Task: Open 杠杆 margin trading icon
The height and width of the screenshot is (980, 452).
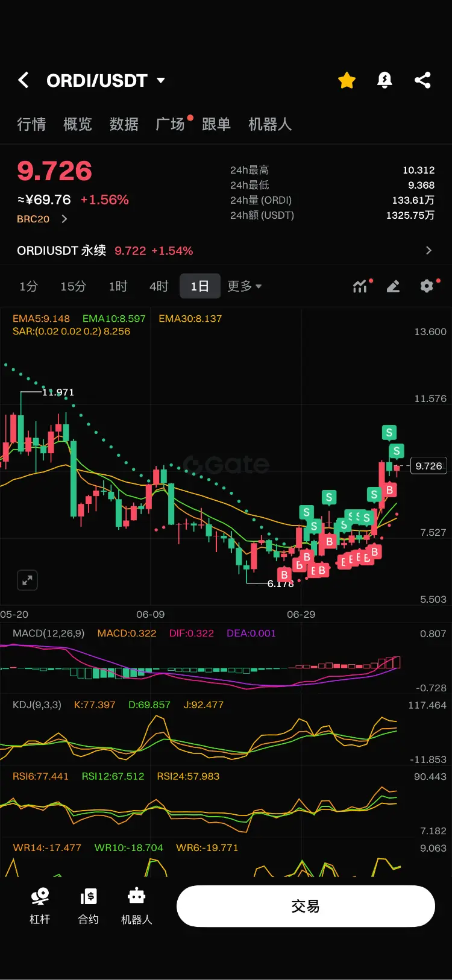Action: [x=40, y=906]
